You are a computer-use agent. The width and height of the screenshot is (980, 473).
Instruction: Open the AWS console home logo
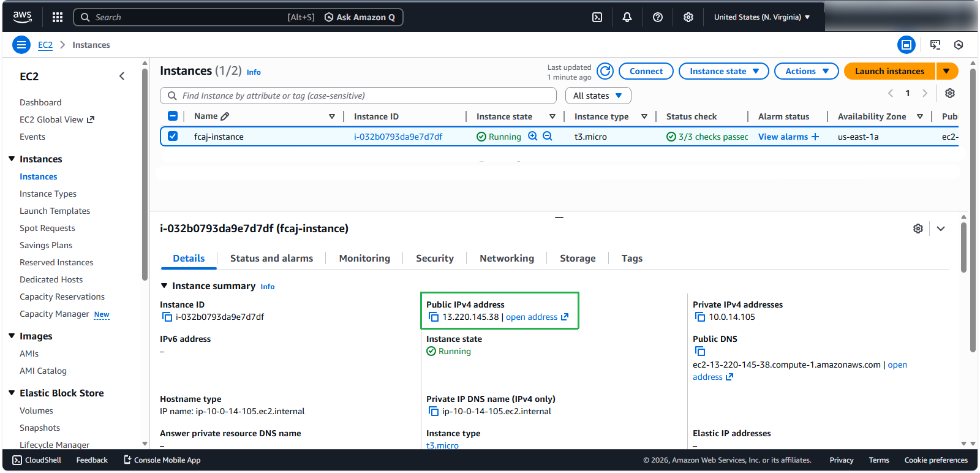tap(23, 17)
